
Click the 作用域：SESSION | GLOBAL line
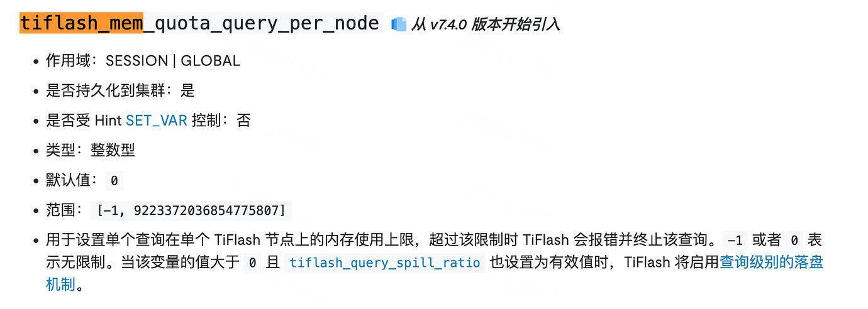(x=143, y=61)
